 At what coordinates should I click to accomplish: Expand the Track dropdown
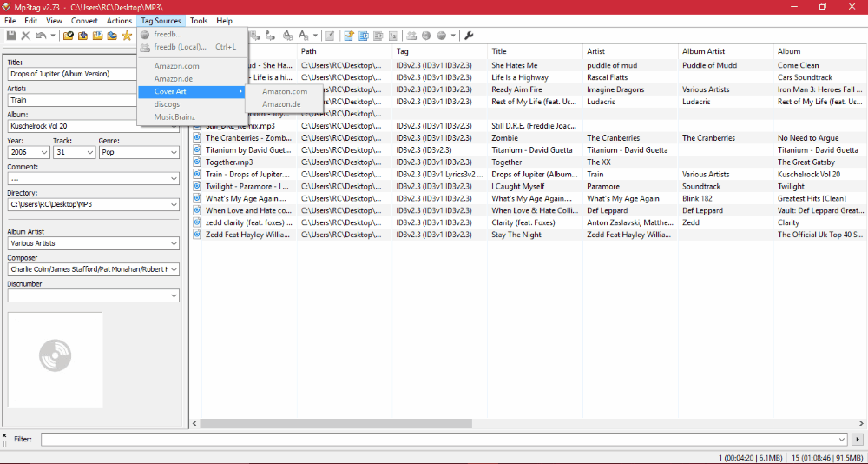89,152
